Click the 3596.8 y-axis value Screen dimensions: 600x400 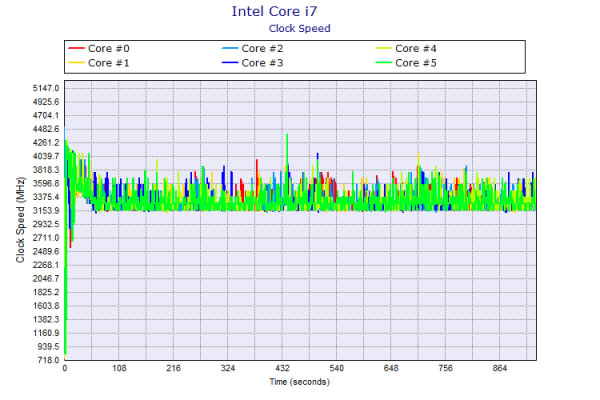[46, 183]
